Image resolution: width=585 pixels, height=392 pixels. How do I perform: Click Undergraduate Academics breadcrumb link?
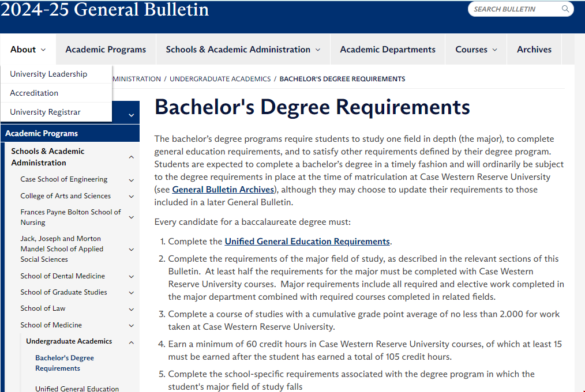pyautogui.click(x=220, y=79)
